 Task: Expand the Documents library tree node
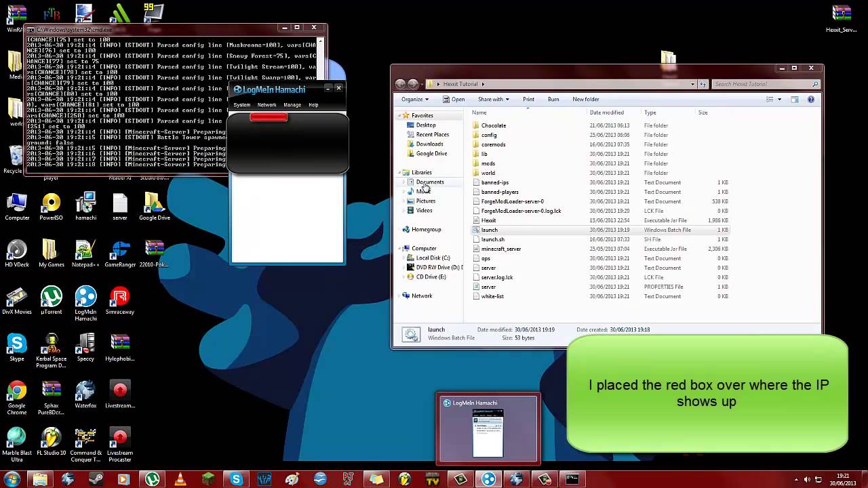pos(404,182)
